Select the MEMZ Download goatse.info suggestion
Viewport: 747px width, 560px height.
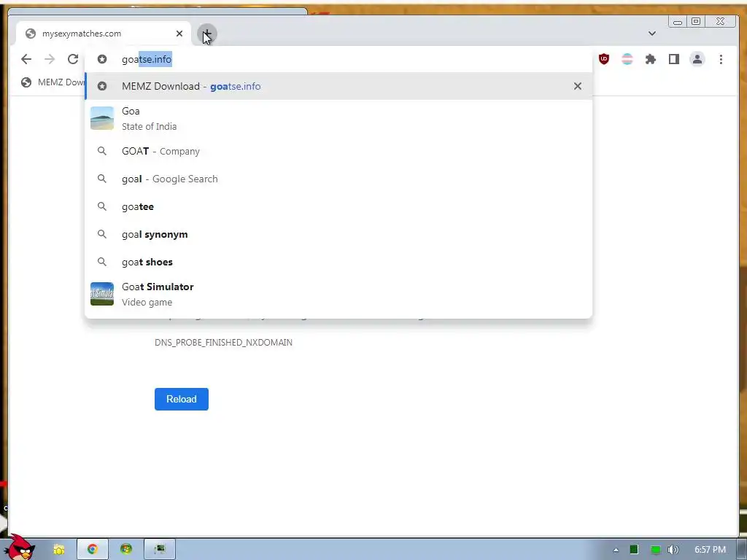point(338,86)
